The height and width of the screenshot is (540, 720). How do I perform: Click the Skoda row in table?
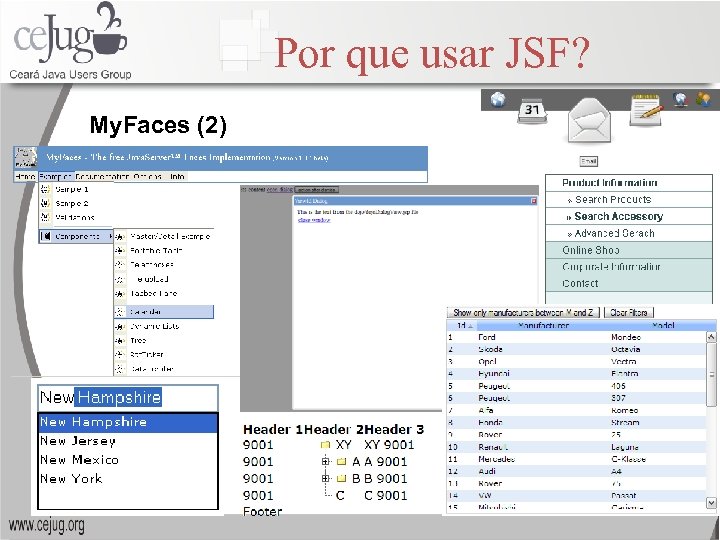576,349
